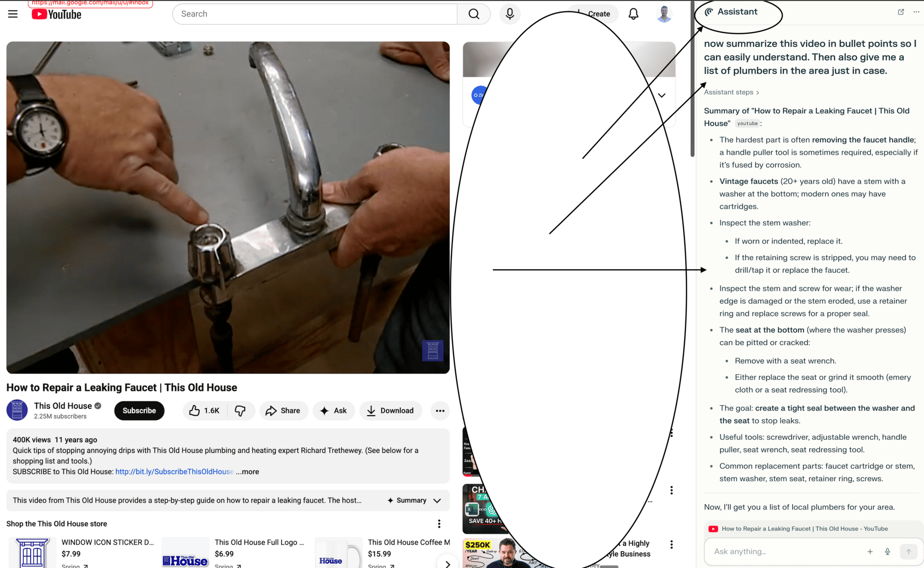Click the Assistant voice input microphone
Screen dimensions: 924x568
pos(887,552)
